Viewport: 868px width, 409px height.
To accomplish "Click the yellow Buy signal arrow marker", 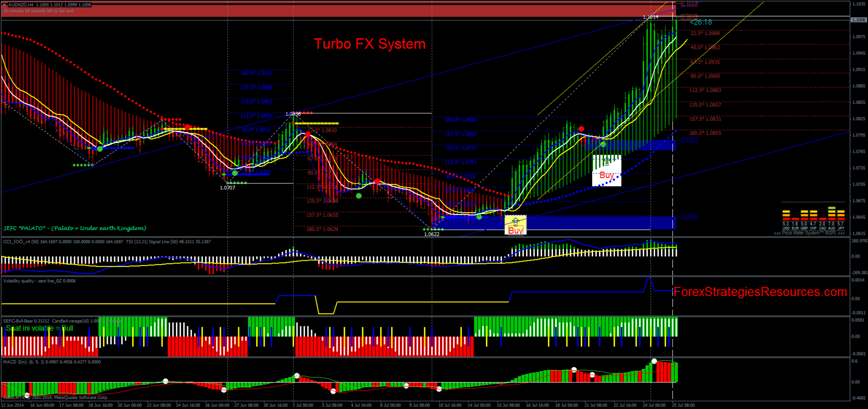I will click(515, 222).
